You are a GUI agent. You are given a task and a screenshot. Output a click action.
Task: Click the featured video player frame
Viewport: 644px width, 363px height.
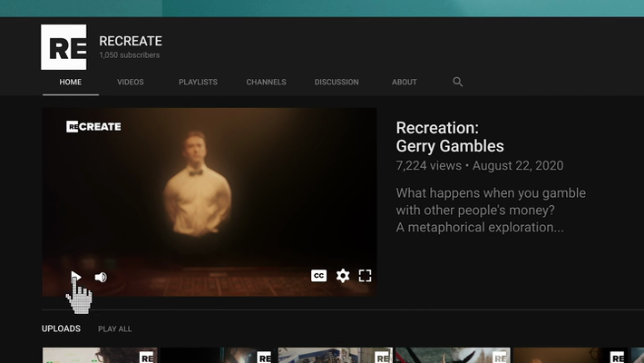pyautogui.click(x=210, y=201)
